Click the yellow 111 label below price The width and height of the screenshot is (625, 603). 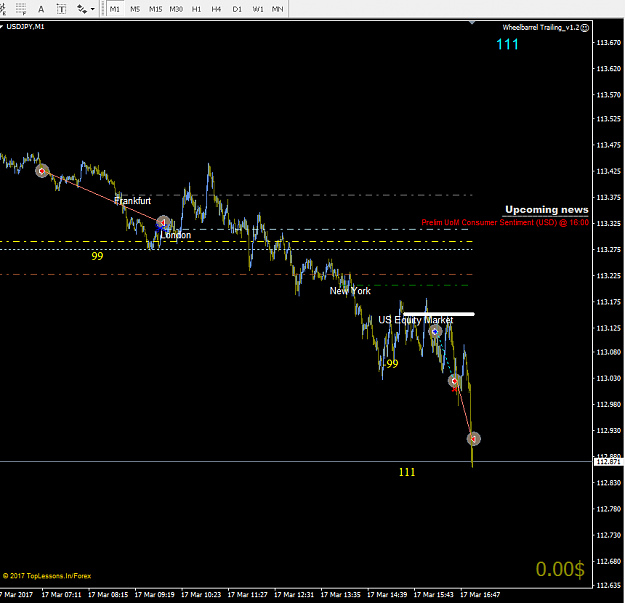[x=407, y=472]
